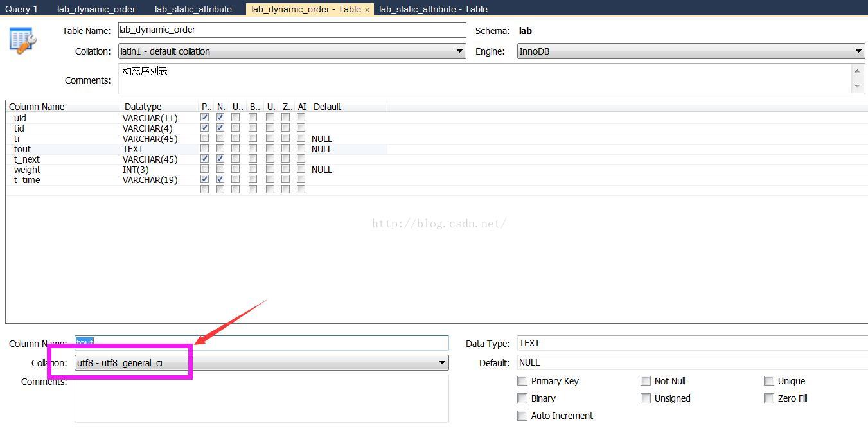
Task: Open the lab_dynamic_order tab
Action: pos(96,9)
